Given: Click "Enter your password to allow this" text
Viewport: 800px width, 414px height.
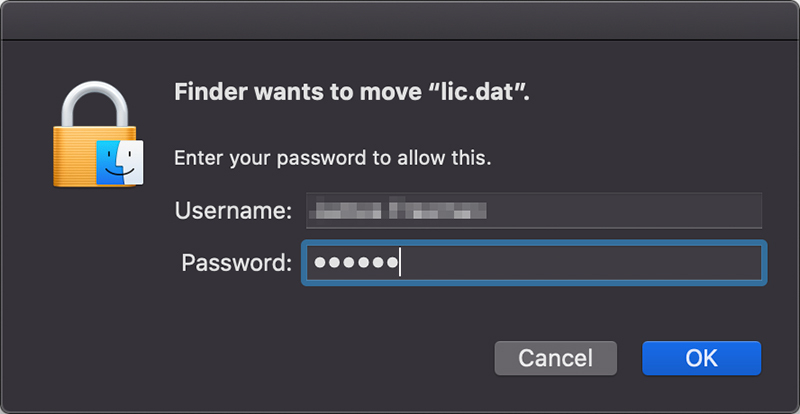Looking at the screenshot, I should pos(333,157).
